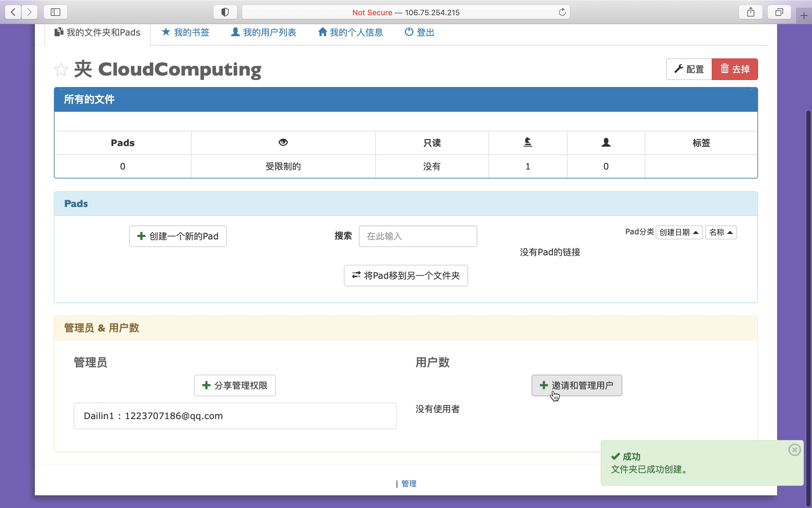This screenshot has width=812, height=508.
Task: Click the 所有的文件 panel header
Action: [406, 99]
